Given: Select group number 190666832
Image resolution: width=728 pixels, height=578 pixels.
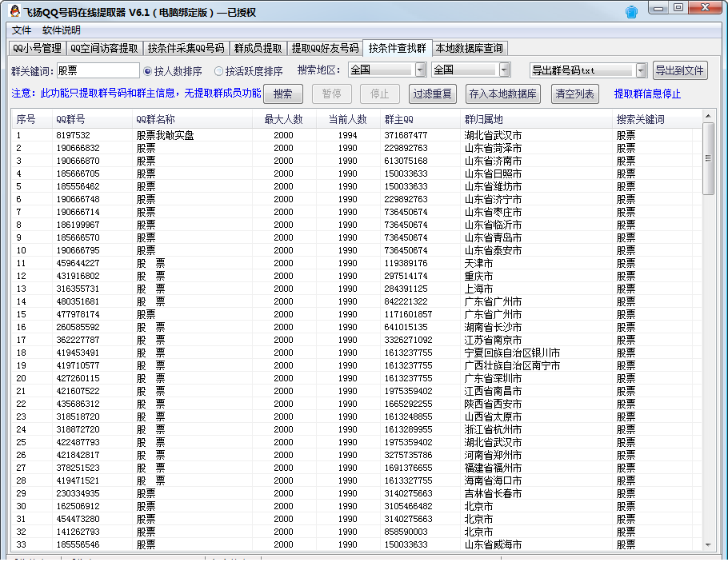Looking at the screenshot, I should [x=78, y=148].
